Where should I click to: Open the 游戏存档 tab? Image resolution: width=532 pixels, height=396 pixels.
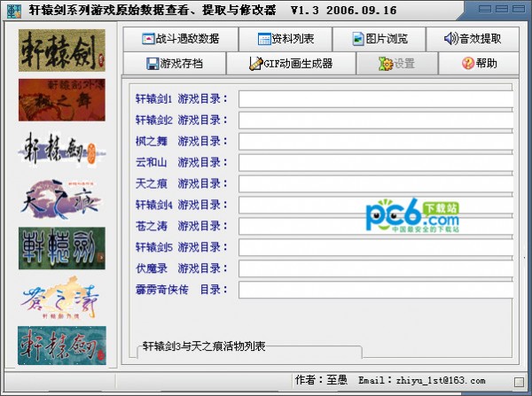(x=175, y=64)
